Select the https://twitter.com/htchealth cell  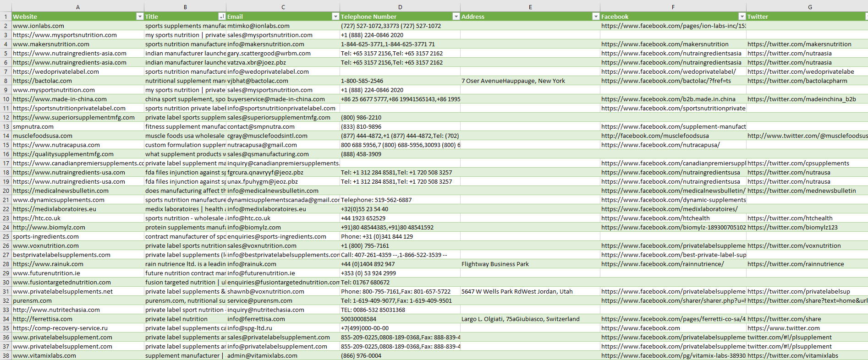[807, 218]
